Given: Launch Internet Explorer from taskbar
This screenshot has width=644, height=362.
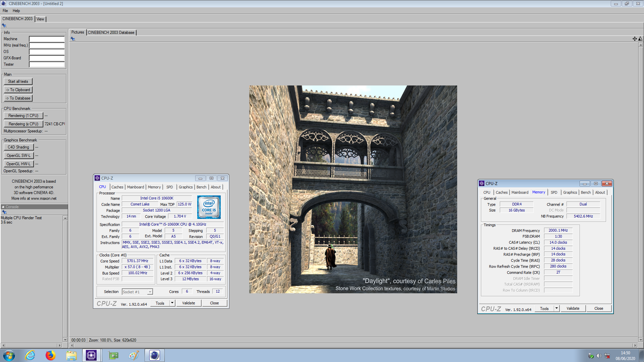Looking at the screenshot, I should tap(30, 355).
